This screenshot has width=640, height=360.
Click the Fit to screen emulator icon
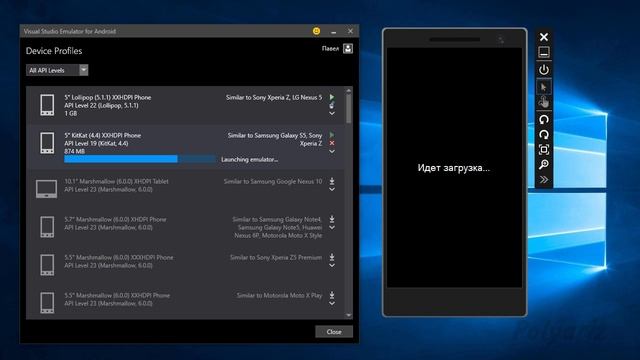(544, 149)
